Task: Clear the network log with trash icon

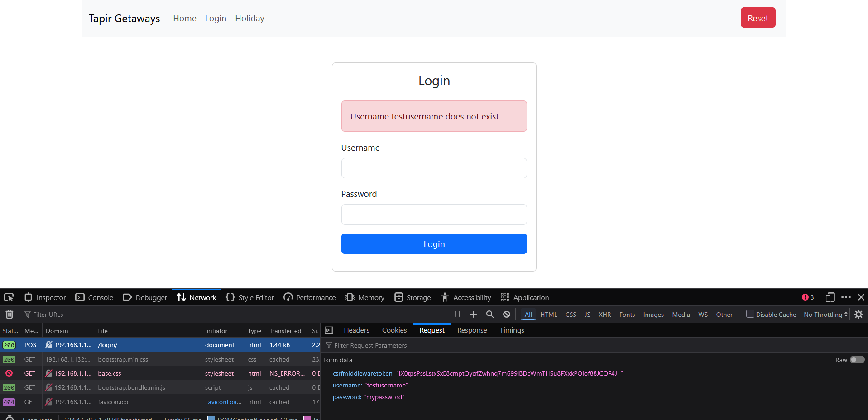Action: click(x=9, y=315)
